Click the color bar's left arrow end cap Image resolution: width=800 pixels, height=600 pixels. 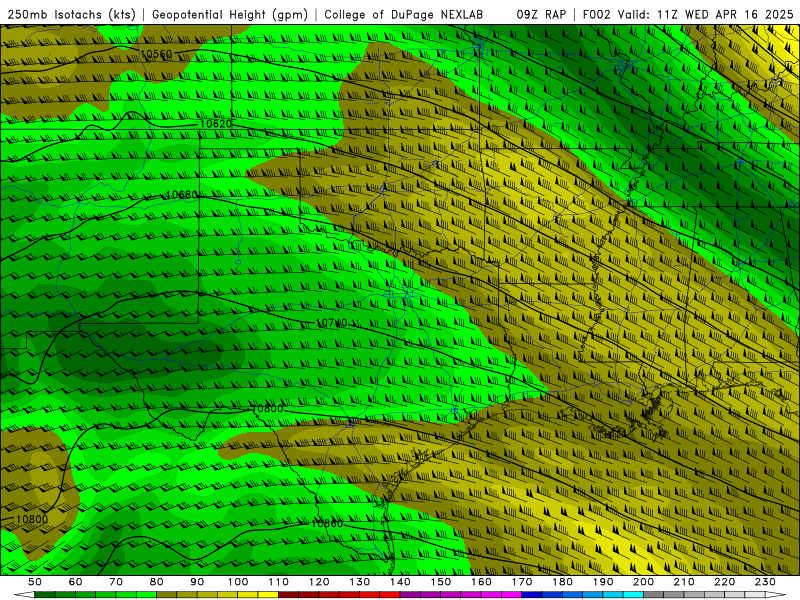click(x=24, y=595)
